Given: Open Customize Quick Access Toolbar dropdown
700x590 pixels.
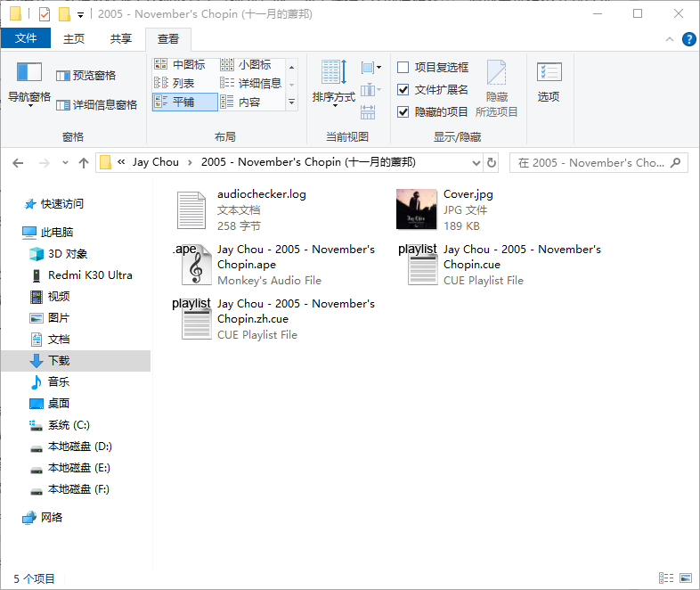Looking at the screenshot, I should pyautogui.click(x=80, y=15).
